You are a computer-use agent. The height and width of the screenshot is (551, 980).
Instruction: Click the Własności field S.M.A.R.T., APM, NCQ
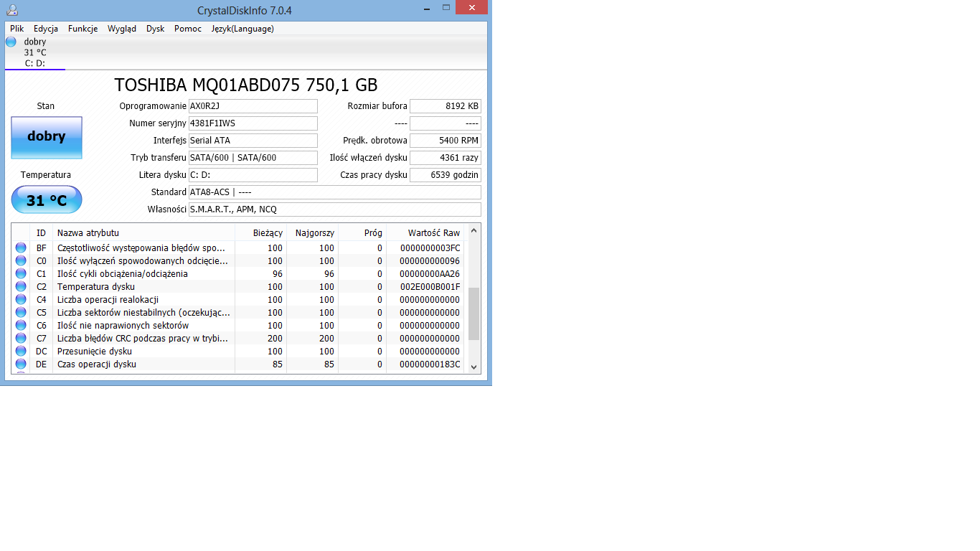tap(334, 209)
